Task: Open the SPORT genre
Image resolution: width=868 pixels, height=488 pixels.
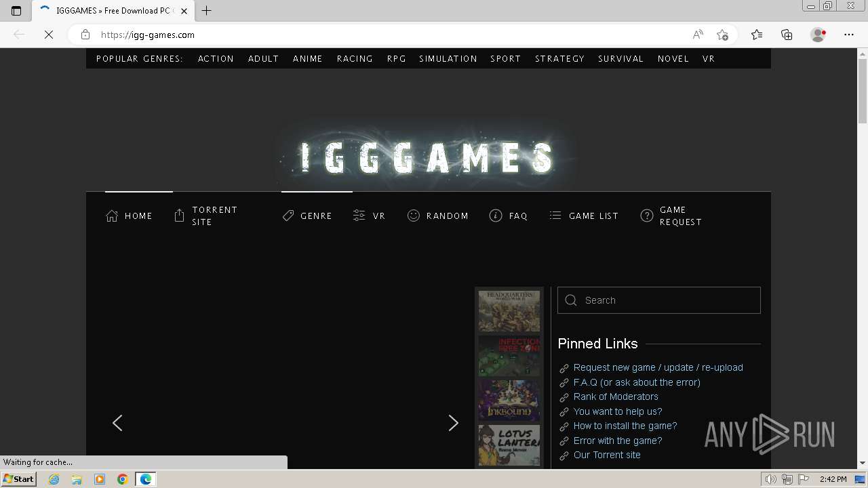Action: click(506, 59)
